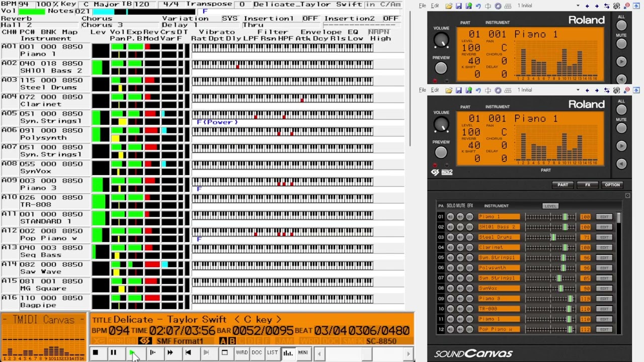This screenshot has width=644, height=362.
Task: Click the window mode icon in TMIDI
Action: [x=224, y=353]
